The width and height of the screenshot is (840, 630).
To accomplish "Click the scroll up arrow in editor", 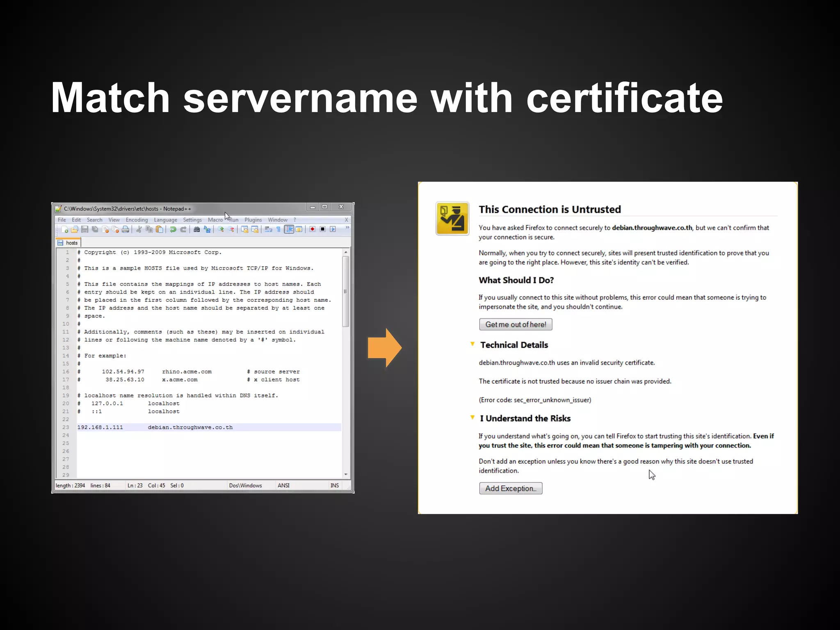I will coord(346,252).
